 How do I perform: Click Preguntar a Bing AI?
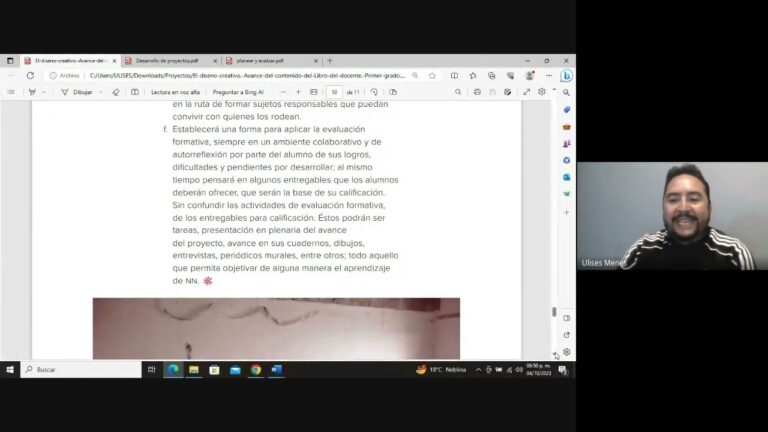click(238, 92)
